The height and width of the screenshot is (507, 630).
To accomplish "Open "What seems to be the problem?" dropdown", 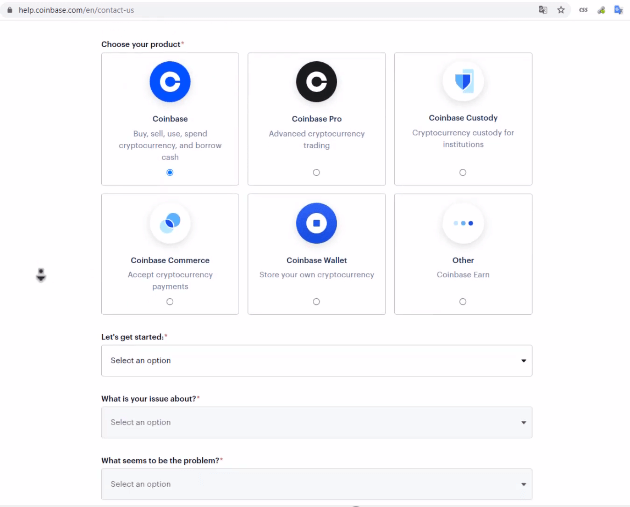I will (x=317, y=484).
